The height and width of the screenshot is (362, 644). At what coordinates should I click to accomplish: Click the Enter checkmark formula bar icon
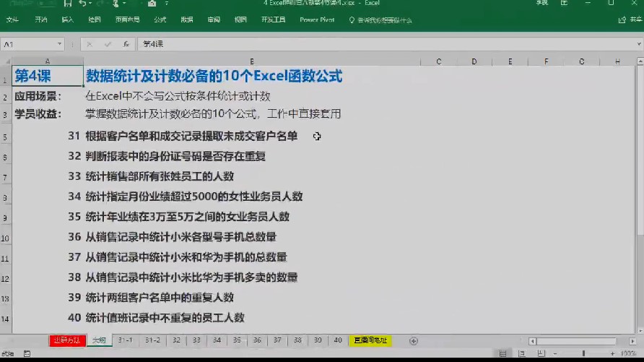pyautogui.click(x=108, y=44)
